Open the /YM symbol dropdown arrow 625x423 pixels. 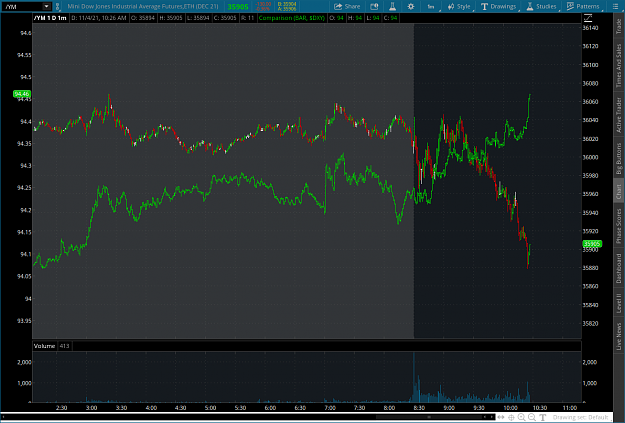pos(47,6)
